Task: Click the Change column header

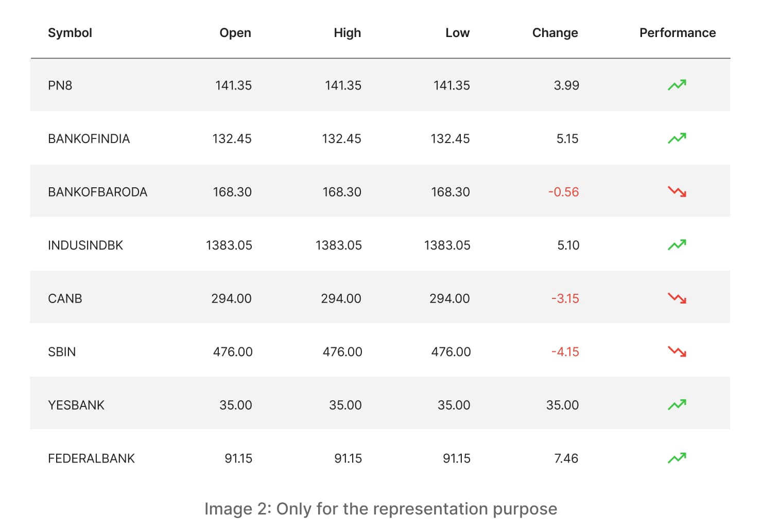Action: 555,33
